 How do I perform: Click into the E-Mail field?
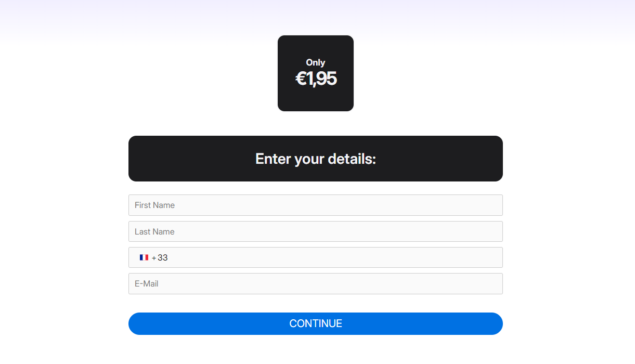click(x=315, y=283)
